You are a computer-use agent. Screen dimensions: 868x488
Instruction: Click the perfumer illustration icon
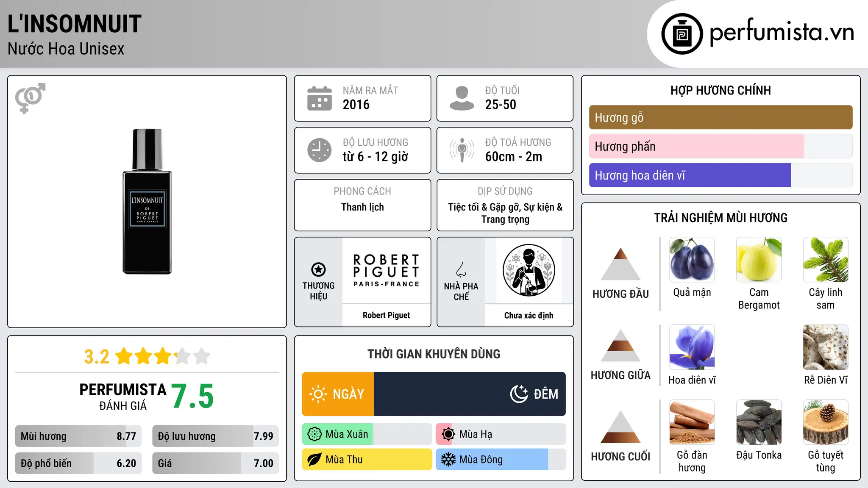point(529,270)
